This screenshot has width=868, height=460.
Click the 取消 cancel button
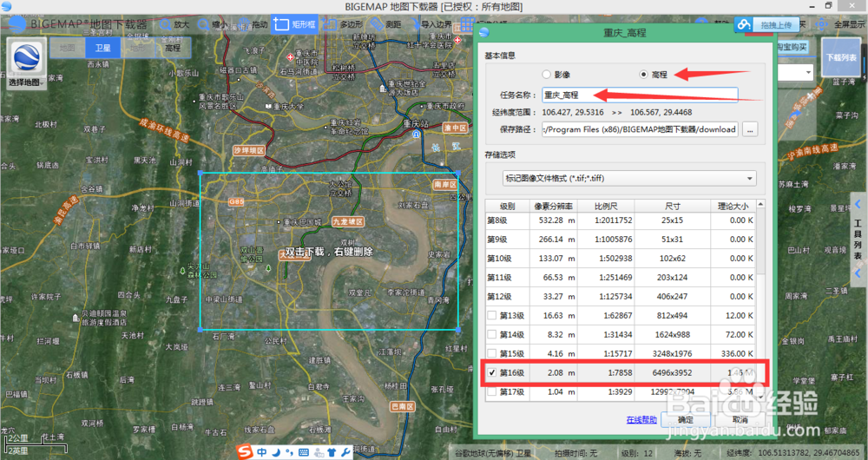pos(740,419)
